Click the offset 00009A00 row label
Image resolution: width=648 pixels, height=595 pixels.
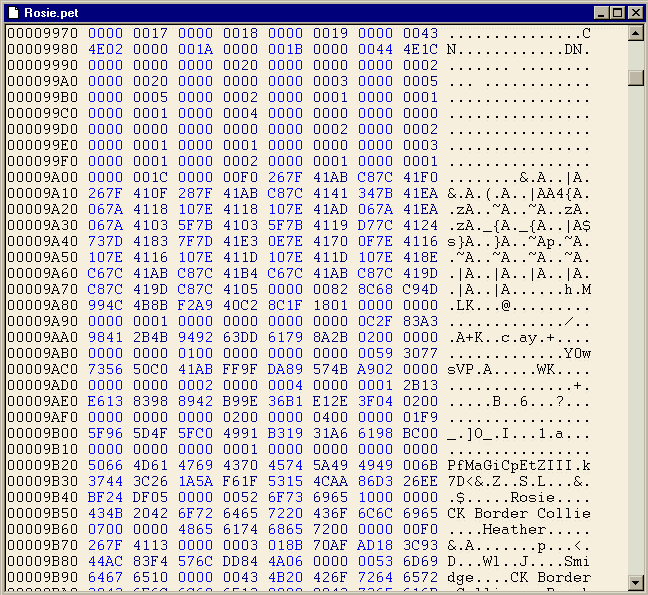click(42, 178)
